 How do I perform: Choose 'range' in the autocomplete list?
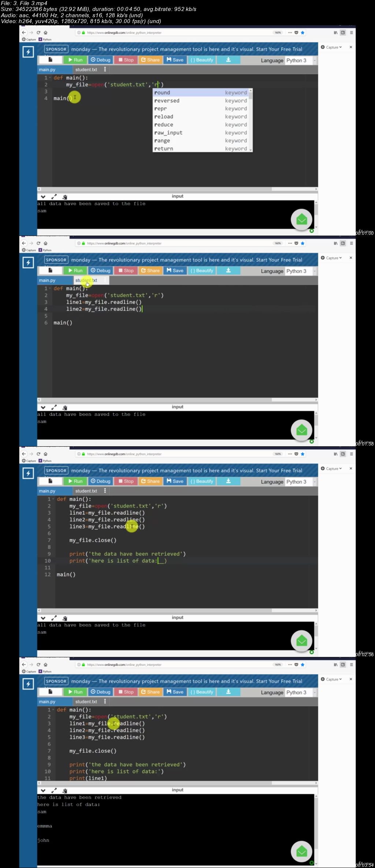(201, 141)
